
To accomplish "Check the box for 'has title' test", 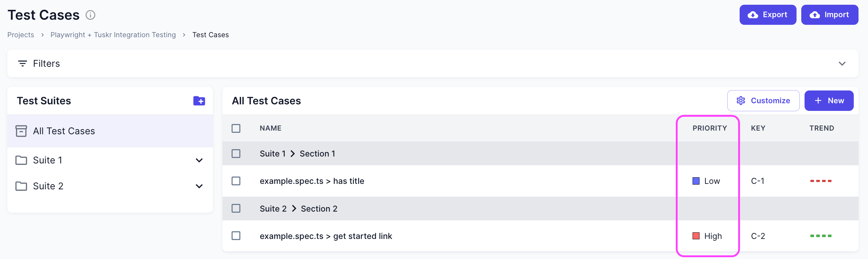I will 236,181.
